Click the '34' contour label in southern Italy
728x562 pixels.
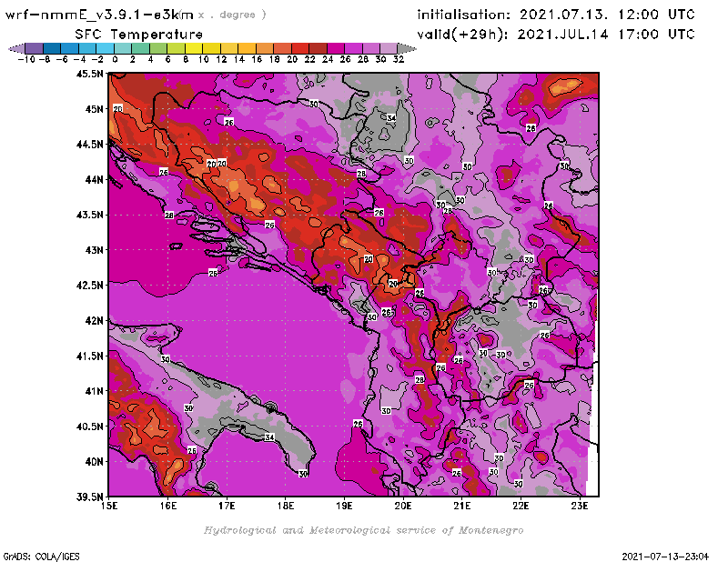pos(269,437)
